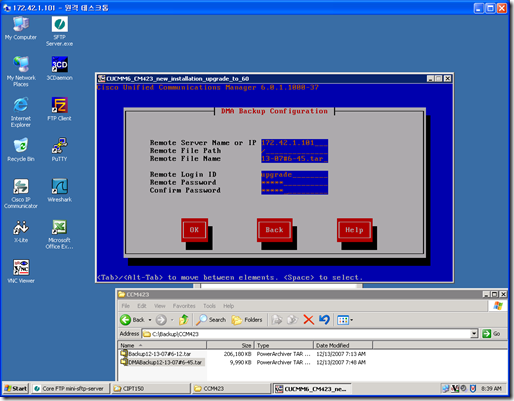Click security shield icon in system tray

point(473,388)
